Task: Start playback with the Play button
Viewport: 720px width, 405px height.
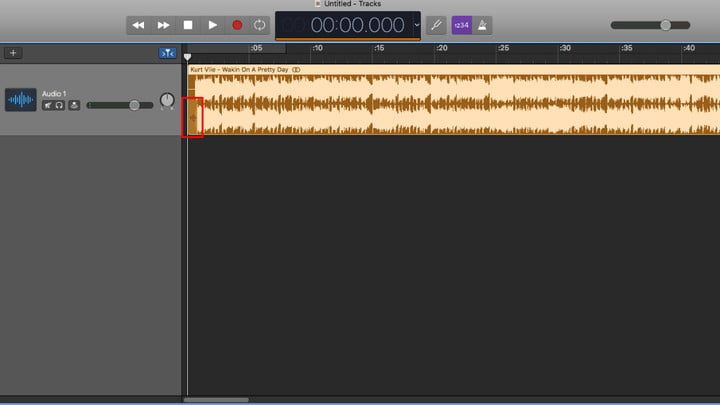Action: (212, 24)
